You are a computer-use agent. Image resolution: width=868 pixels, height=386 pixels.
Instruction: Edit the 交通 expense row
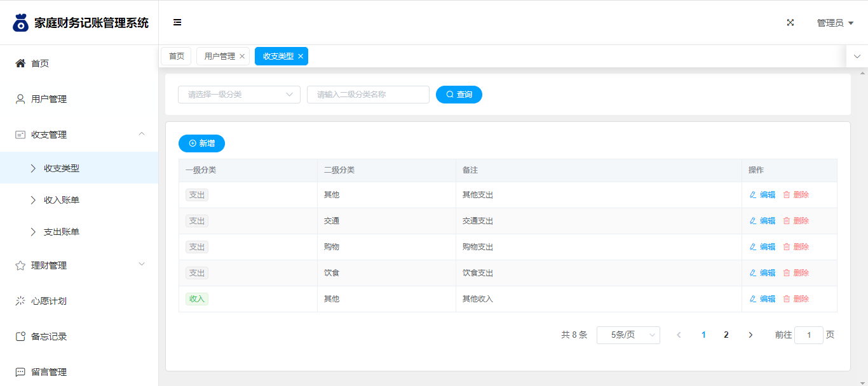[763, 221]
